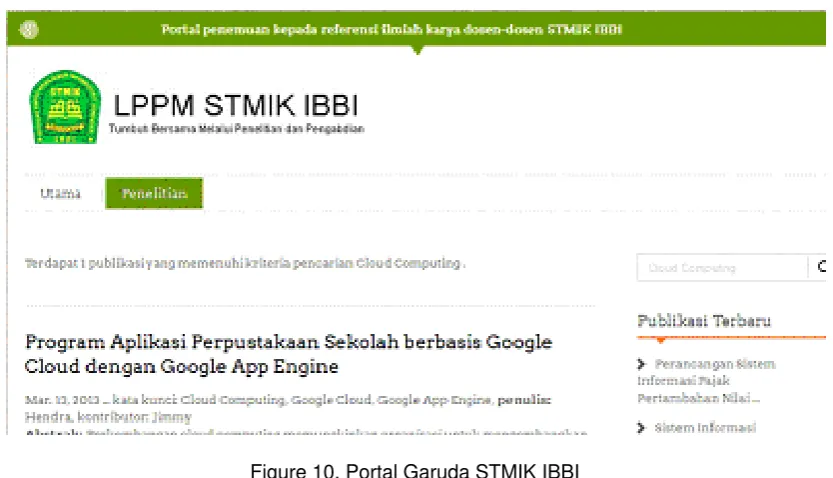
Task: Click the chevron beside Sistem Informasi link
Action: 641,428
